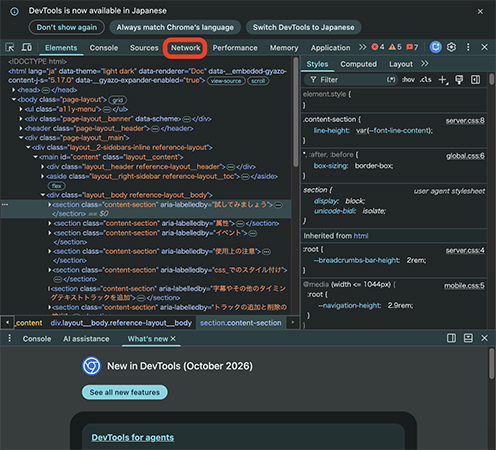
Task: Open the Application tab
Action: [x=330, y=48]
